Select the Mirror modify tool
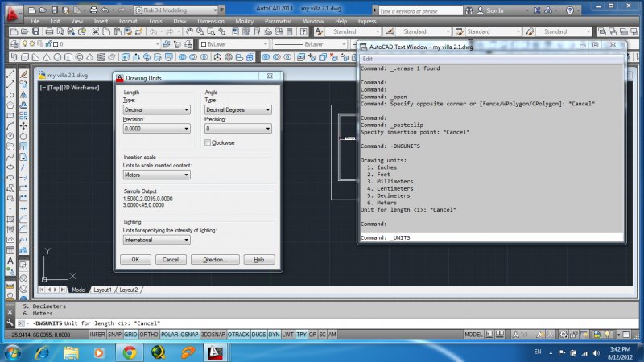 23,95
